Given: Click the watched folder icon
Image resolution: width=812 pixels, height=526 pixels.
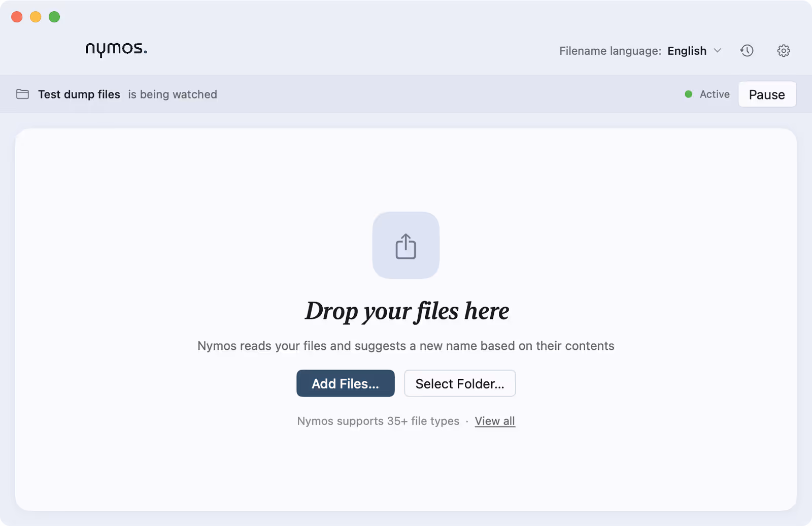Looking at the screenshot, I should [x=22, y=94].
